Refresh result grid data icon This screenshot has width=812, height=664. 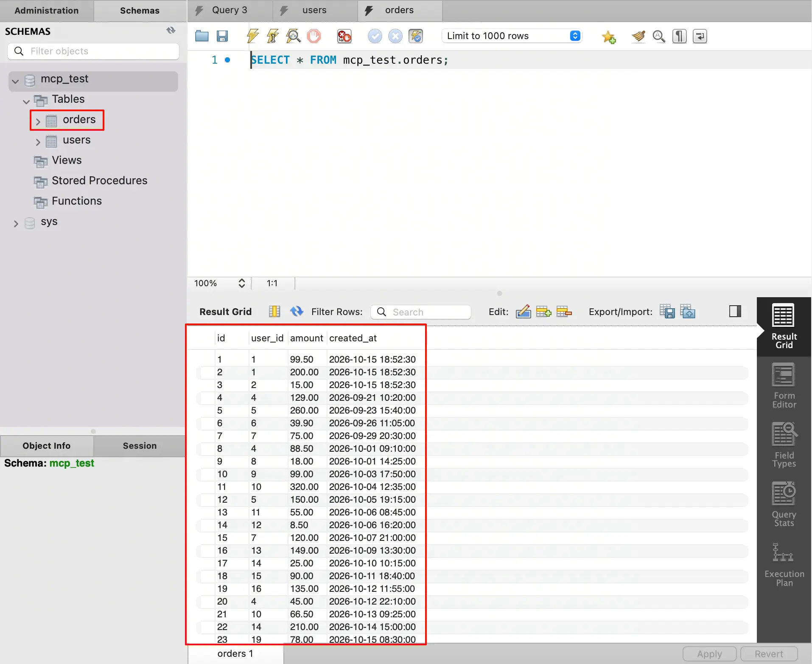point(297,312)
